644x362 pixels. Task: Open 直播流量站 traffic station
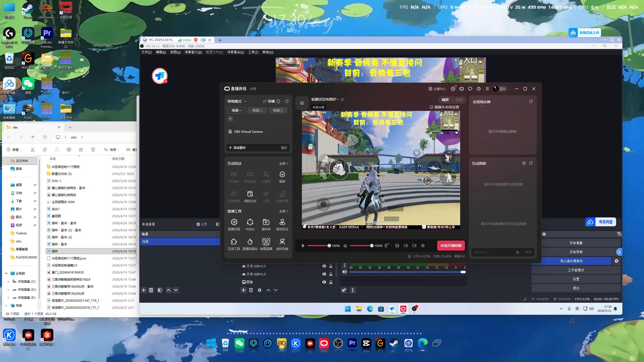[250, 244]
